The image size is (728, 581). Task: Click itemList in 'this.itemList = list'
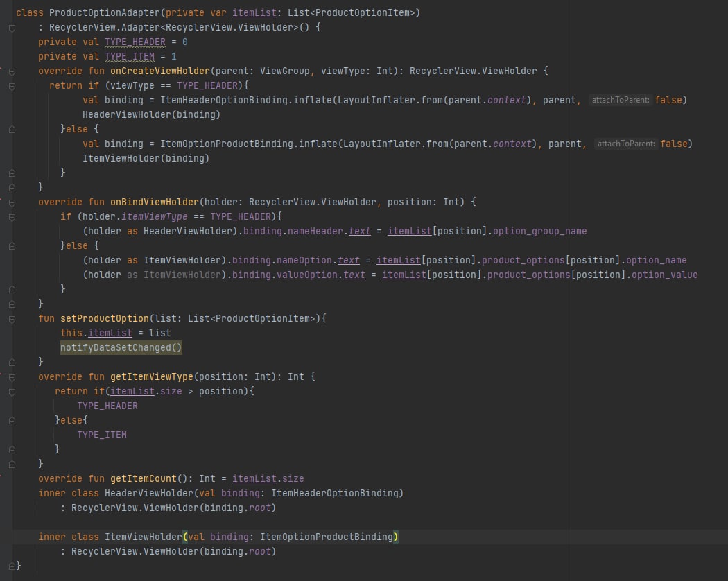(x=110, y=333)
